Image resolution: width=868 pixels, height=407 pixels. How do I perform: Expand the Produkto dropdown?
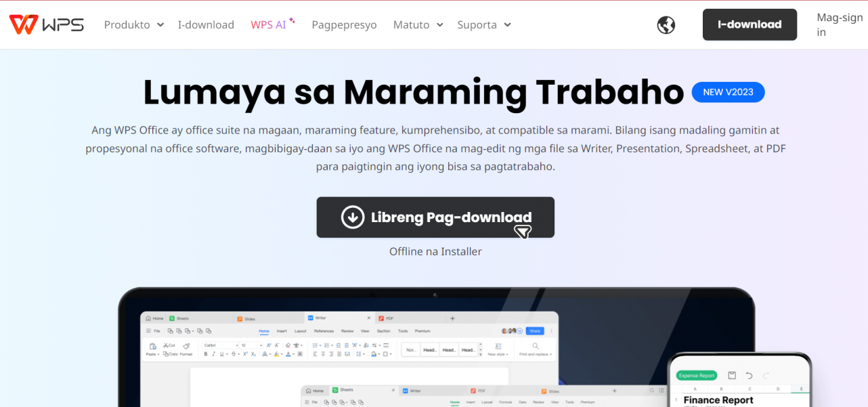(x=133, y=24)
